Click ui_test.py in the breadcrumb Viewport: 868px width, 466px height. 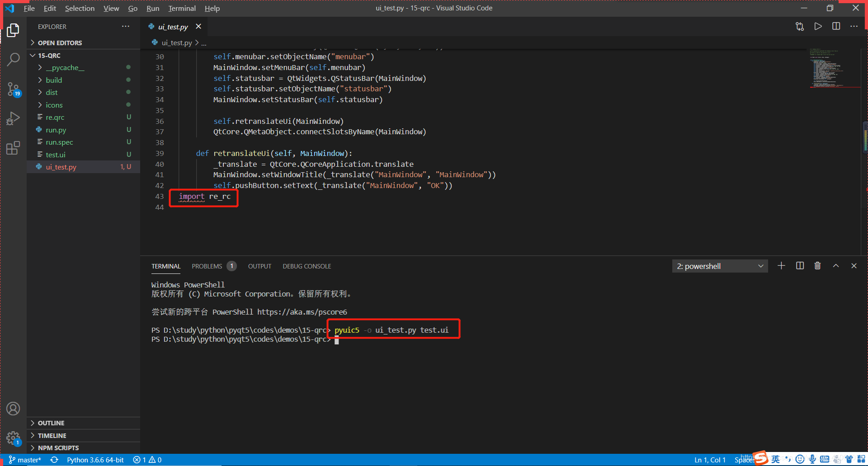[x=177, y=42]
